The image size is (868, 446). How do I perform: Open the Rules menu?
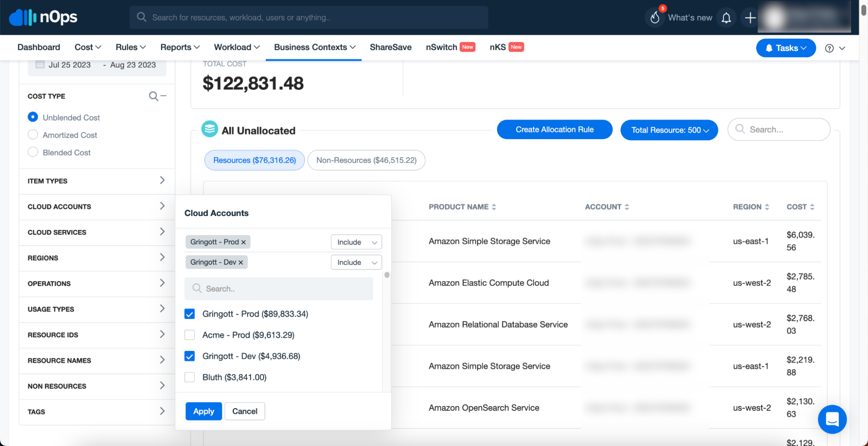tap(130, 47)
